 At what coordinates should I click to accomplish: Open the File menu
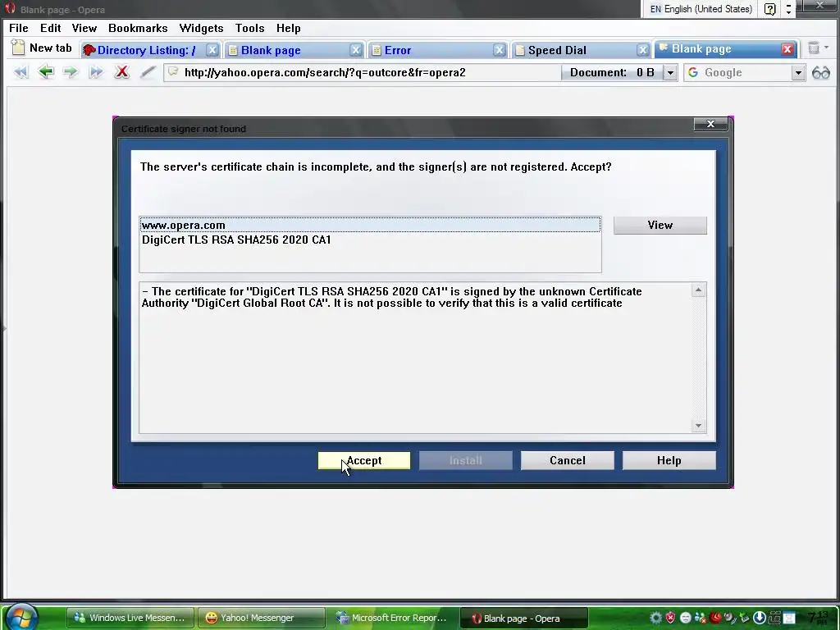19,28
